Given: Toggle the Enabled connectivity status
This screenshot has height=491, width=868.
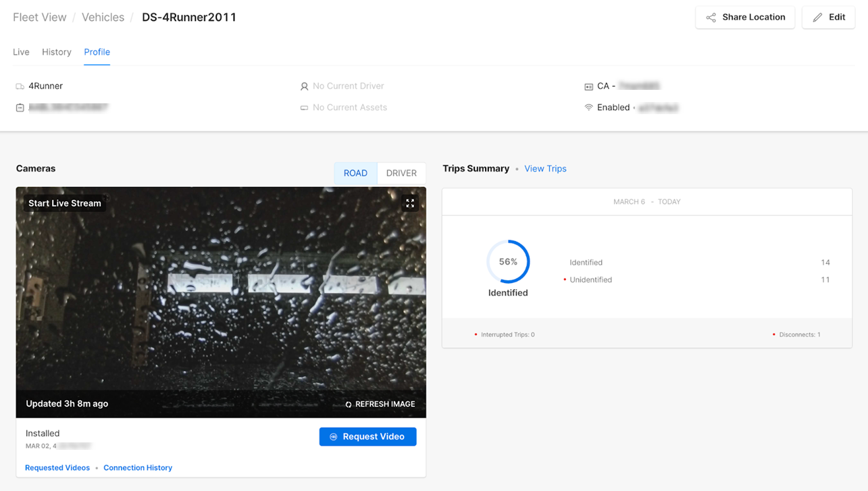Looking at the screenshot, I should (613, 107).
